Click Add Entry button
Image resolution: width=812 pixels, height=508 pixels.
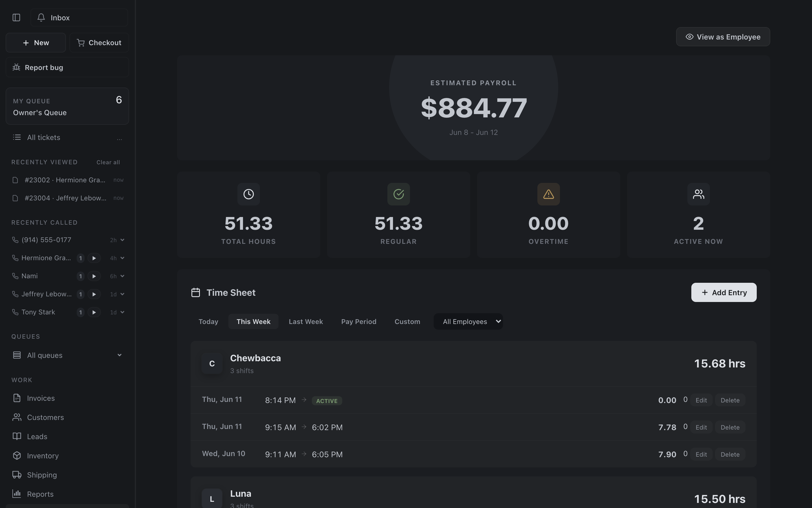[724, 292]
